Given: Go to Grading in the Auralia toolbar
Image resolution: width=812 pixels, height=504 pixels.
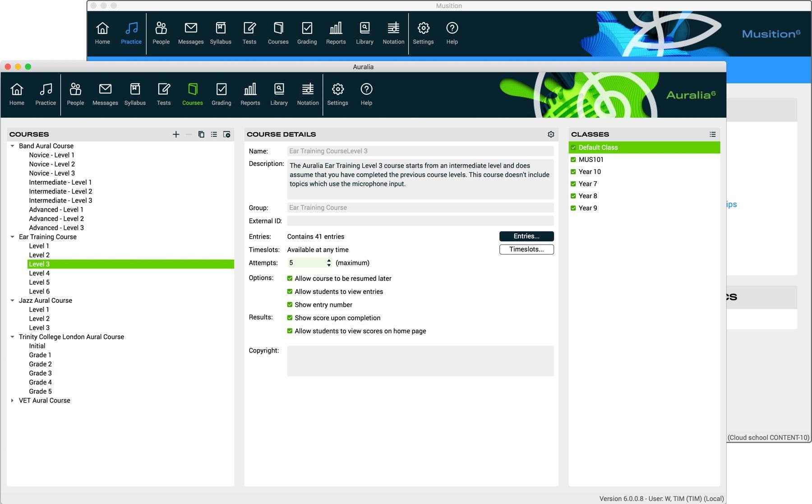Looking at the screenshot, I should click(x=221, y=94).
